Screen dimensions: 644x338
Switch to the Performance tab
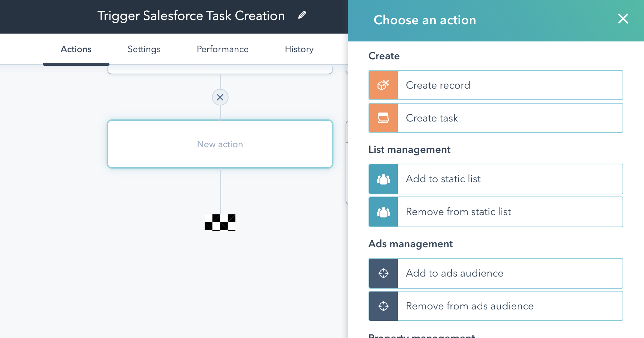click(222, 49)
